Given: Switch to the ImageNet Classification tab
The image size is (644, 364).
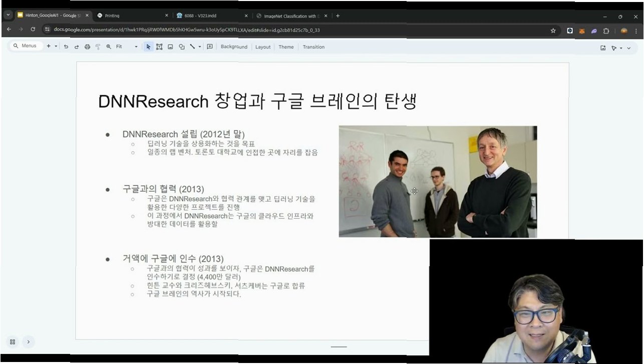Looking at the screenshot, I should click(292, 16).
